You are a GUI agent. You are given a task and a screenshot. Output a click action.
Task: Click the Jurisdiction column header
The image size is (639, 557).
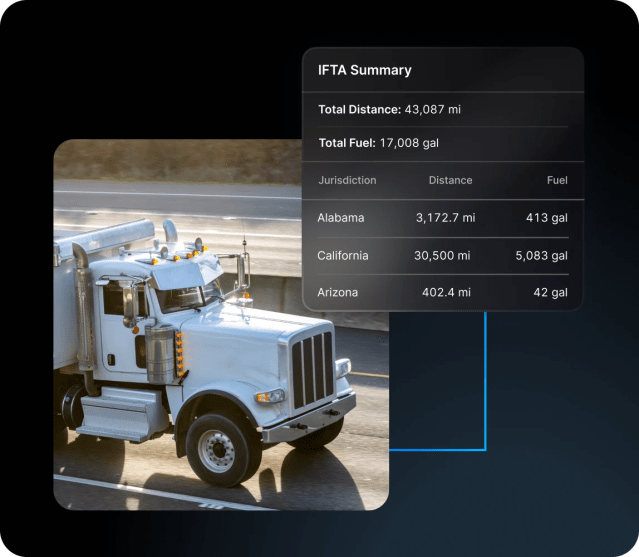(347, 180)
